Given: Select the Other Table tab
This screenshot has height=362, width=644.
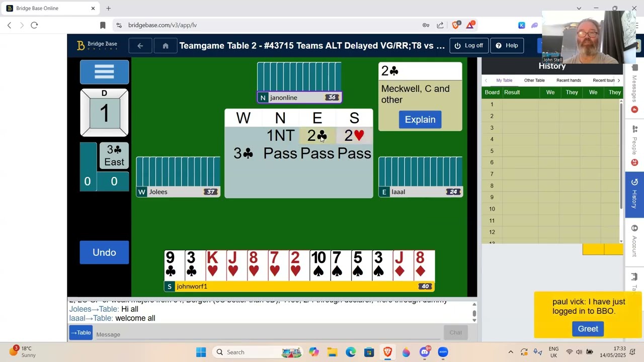Looking at the screenshot, I should click(x=534, y=80).
